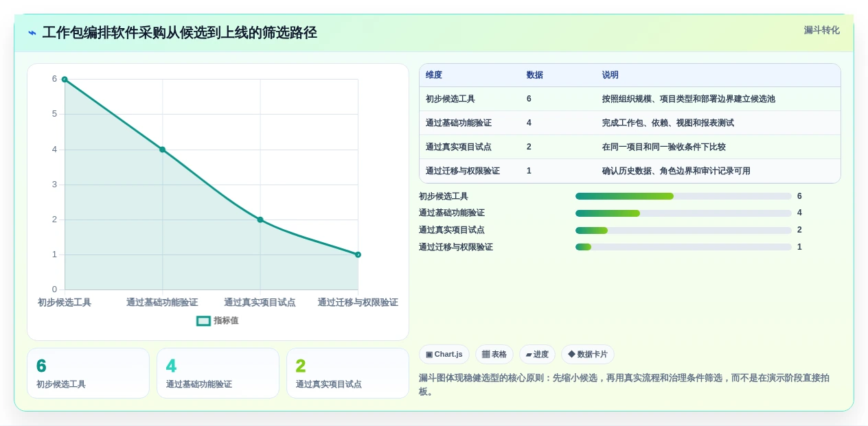Toggle the 指标值 legend swatch
Screen dimensions: 868x426
(x=203, y=320)
